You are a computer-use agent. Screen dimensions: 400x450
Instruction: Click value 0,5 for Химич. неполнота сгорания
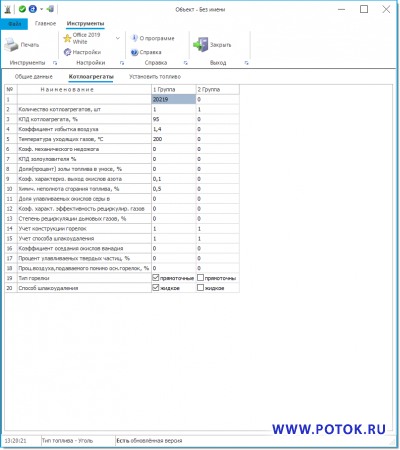(x=174, y=189)
